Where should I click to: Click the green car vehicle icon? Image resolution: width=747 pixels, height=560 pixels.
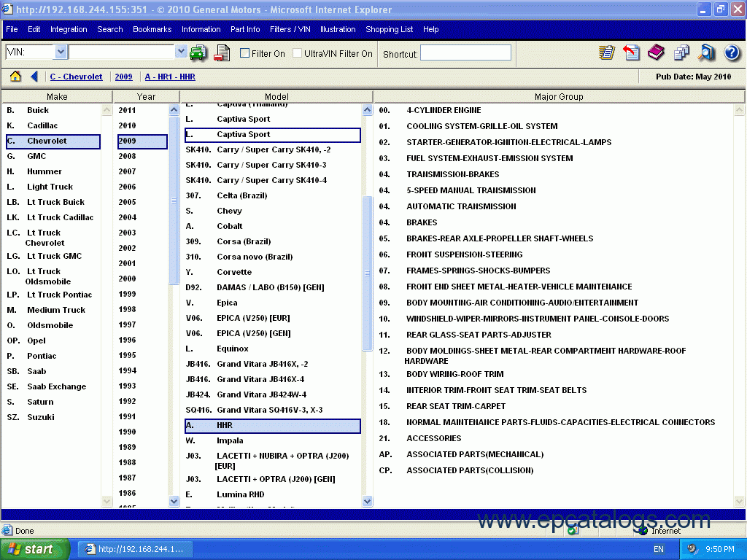tap(198, 53)
